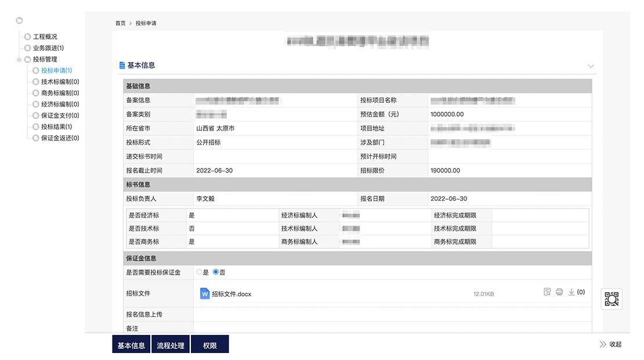Image resolution: width=644 pixels, height=360 pixels.
Task: Go to 首页 in the breadcrumb
Action: (x=120, y=23)
